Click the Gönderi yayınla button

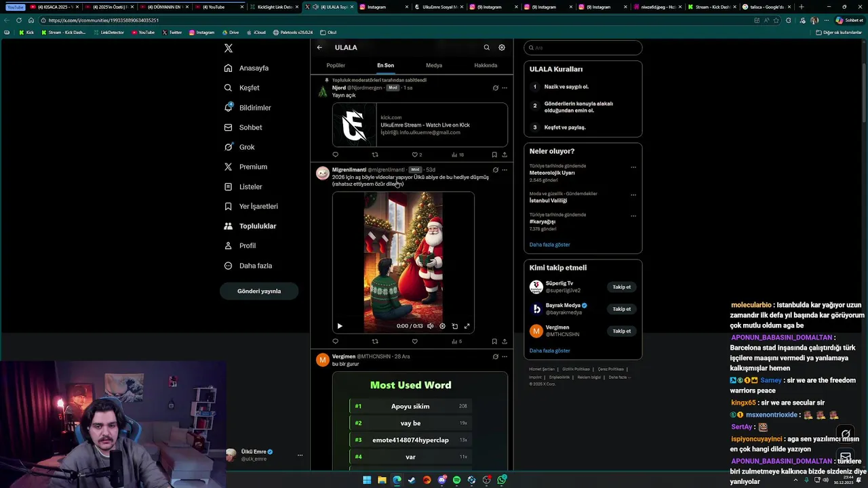pos(259,291)
